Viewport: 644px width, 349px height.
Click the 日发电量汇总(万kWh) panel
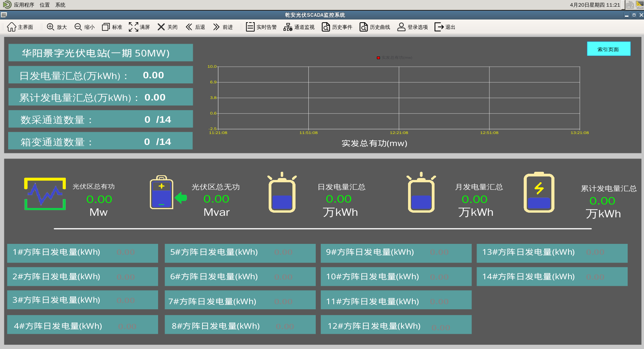(x=100, y=74)
